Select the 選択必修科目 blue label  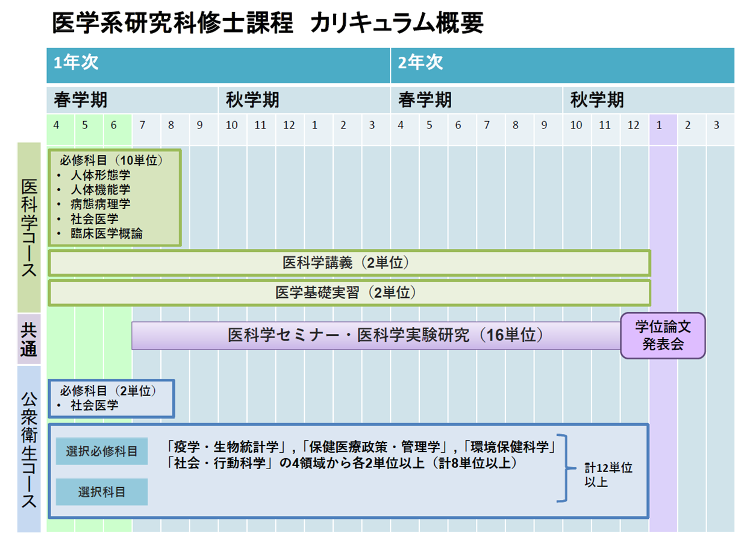point(101,450)
